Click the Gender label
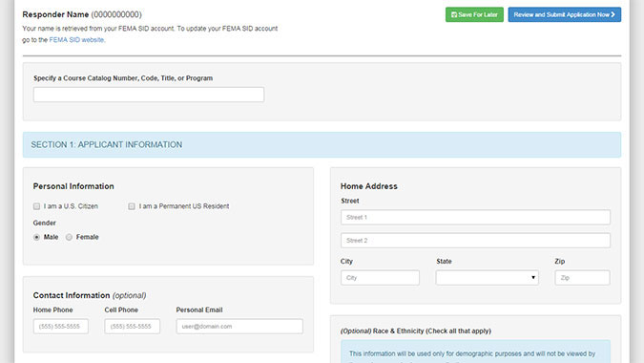The height and width of the screenshot is (363, 644). [x=44, y=223]
